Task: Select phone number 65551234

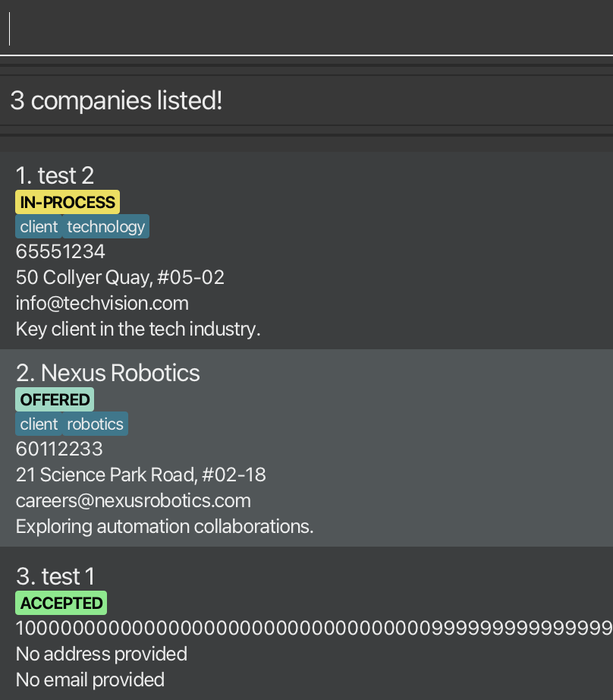Action: point(60,252)
